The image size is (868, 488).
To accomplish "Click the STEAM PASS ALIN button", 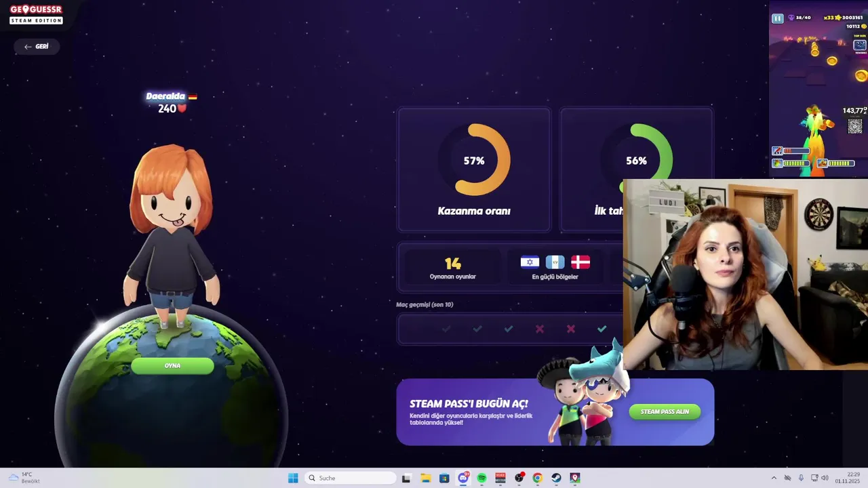I will coord(665,411).
